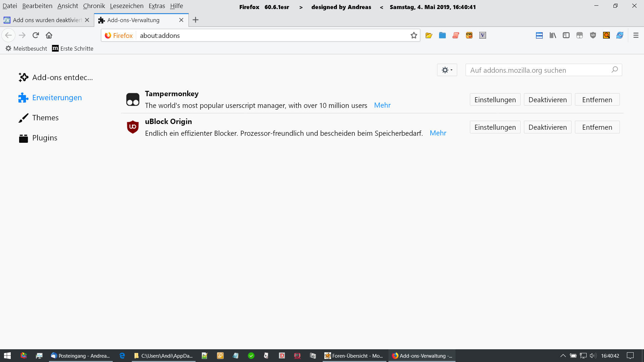Open Einstellungen for Tampermonkey

coord(495,100)
